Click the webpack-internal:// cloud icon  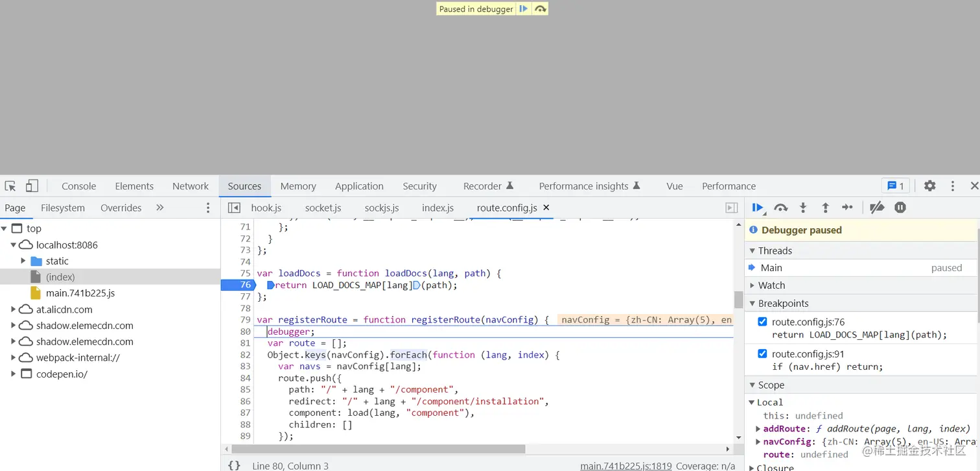coord(26,357)
